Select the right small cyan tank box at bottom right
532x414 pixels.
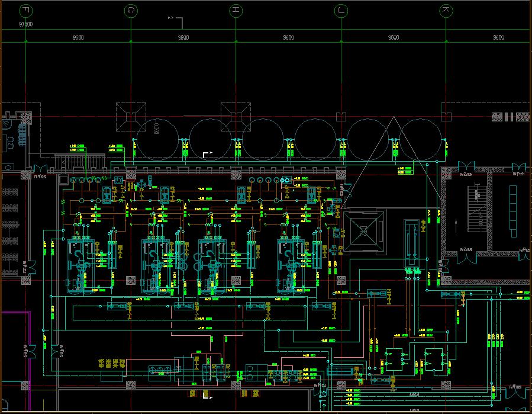pos(434,360)
